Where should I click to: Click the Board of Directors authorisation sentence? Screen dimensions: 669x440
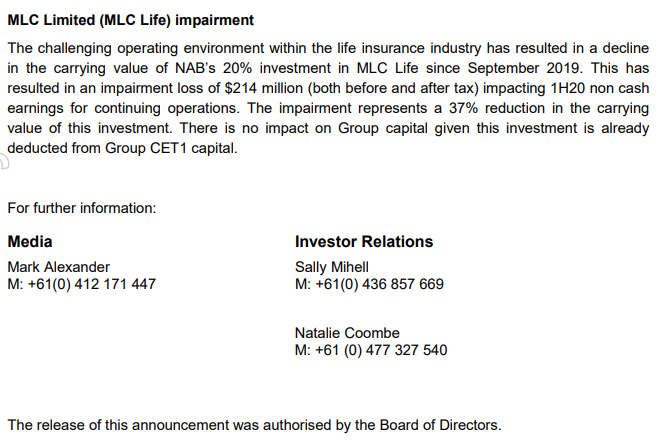[x=254, y=425]
